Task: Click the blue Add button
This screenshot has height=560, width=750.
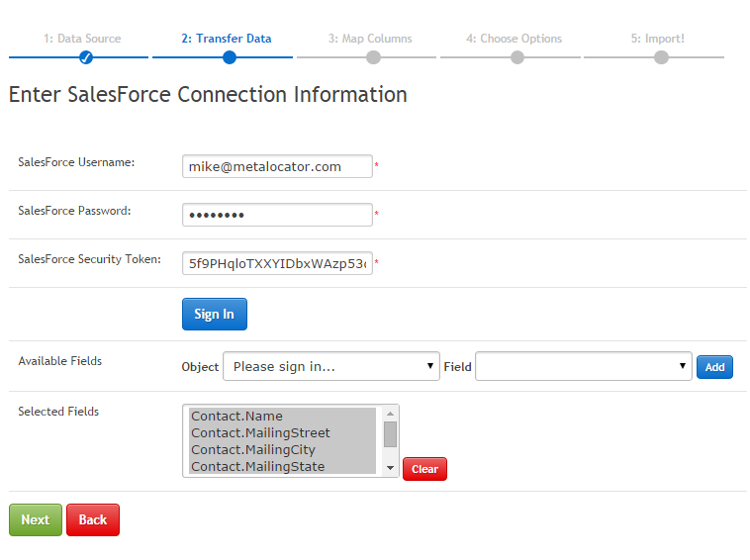Action: [x=714, y=367]
